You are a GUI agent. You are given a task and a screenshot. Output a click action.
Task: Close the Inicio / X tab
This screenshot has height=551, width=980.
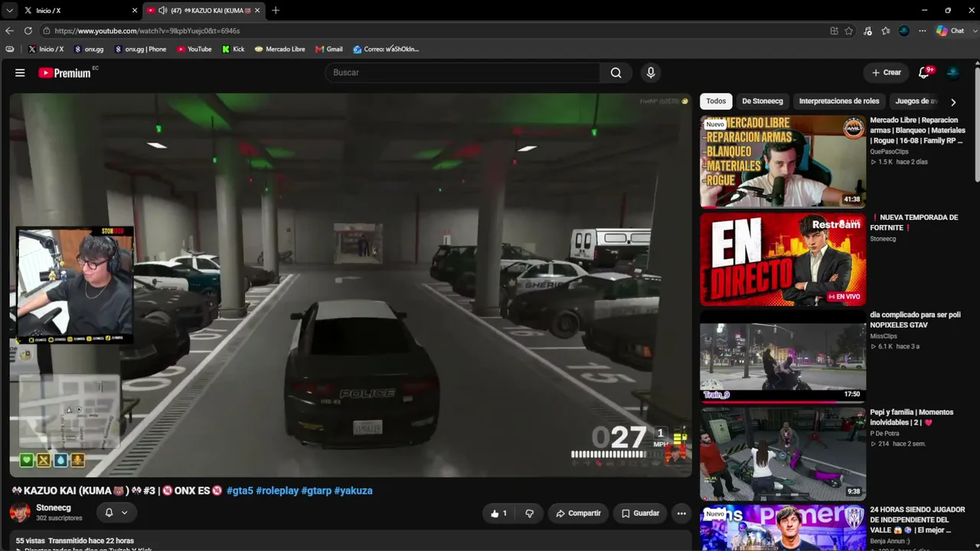click(x=135, y=11)
